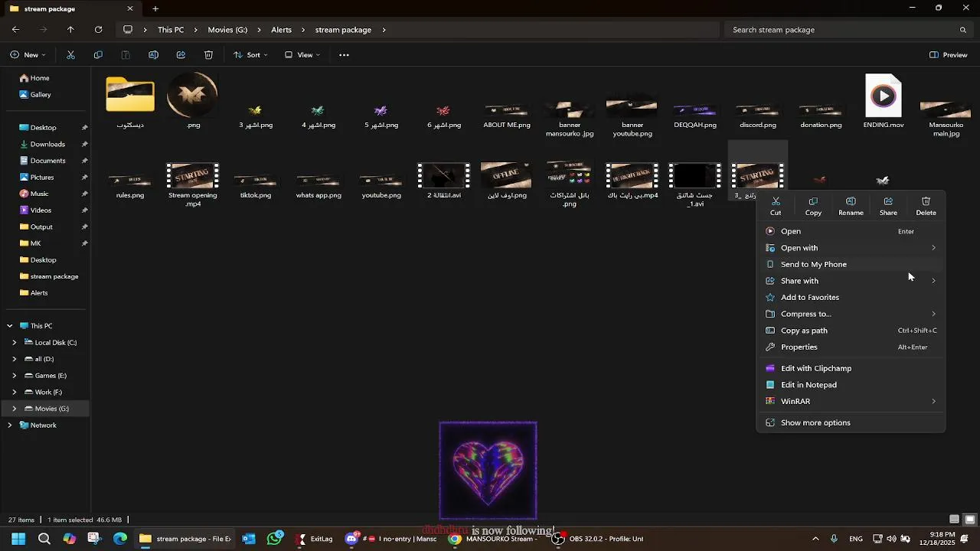Collapse the This PC tree node
The width and height of the screenshot is (980, 551).
pyautogui.click(x=10, y=326)
